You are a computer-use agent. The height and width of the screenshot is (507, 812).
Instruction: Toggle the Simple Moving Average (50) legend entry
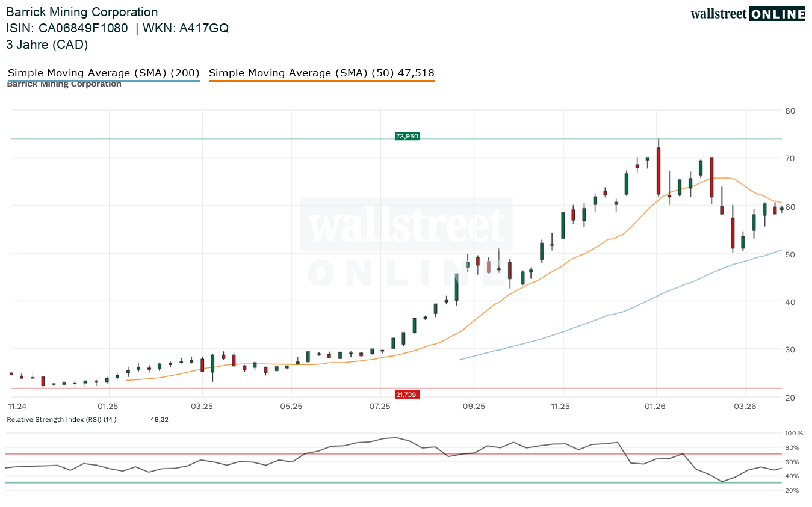[321, 73]
